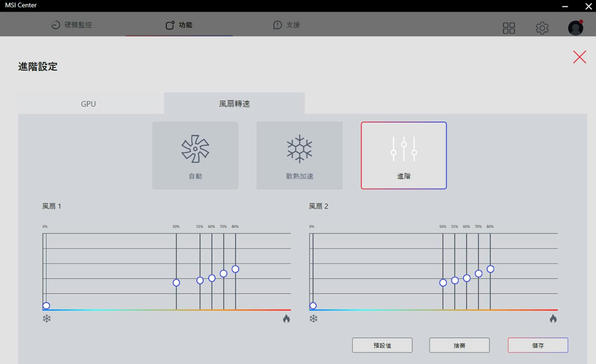Select the 自動 auto fan mode

195,155
